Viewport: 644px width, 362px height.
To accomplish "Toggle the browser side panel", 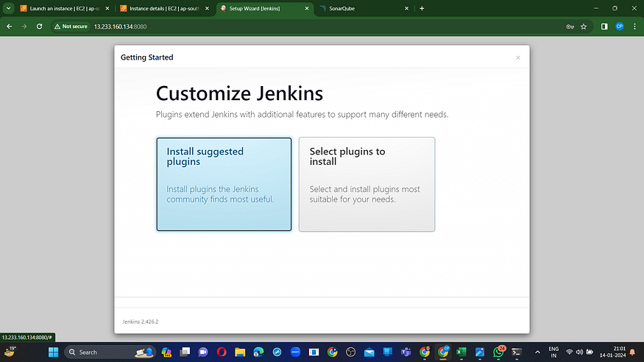I will pos(604,26).
